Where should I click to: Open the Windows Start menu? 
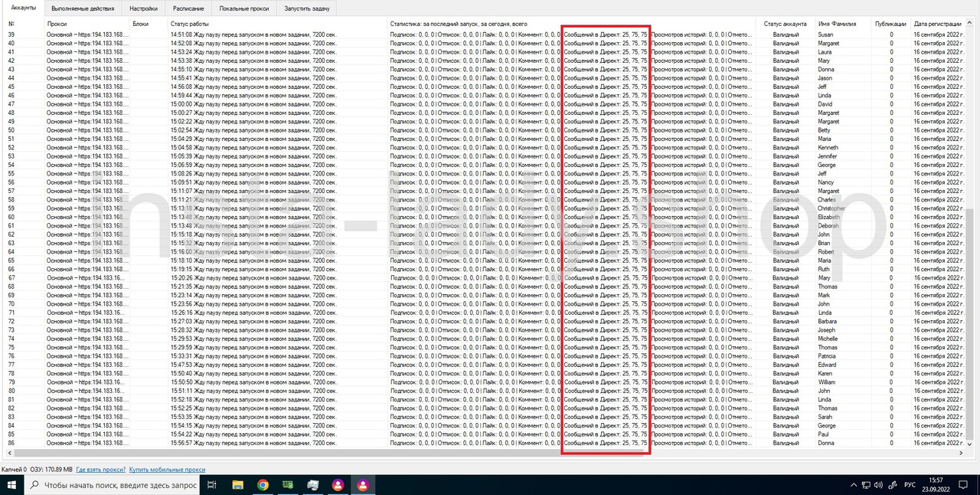(12, 484)
